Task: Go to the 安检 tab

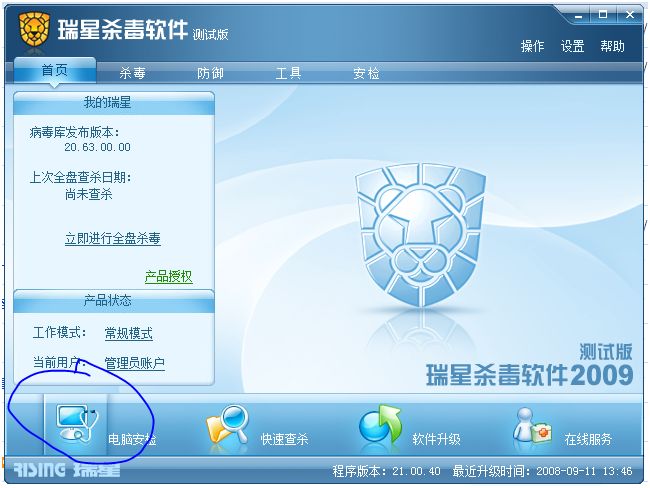Action: tap(366, 73)
